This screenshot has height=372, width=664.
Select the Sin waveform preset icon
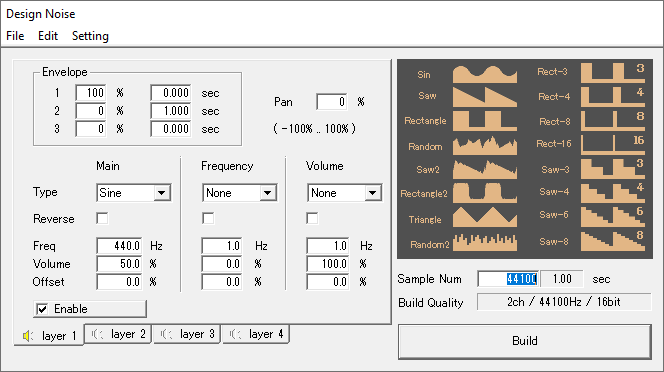485,74
